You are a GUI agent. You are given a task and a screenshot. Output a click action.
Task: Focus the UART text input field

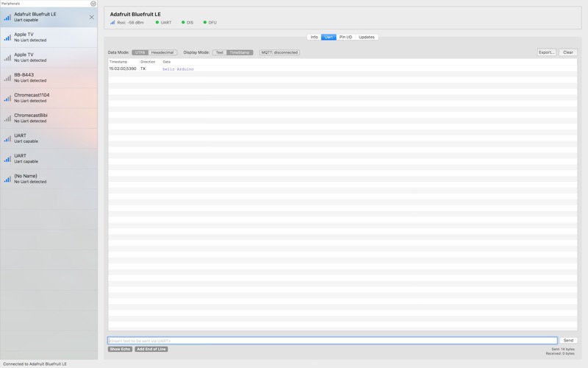tap(333, 341)
